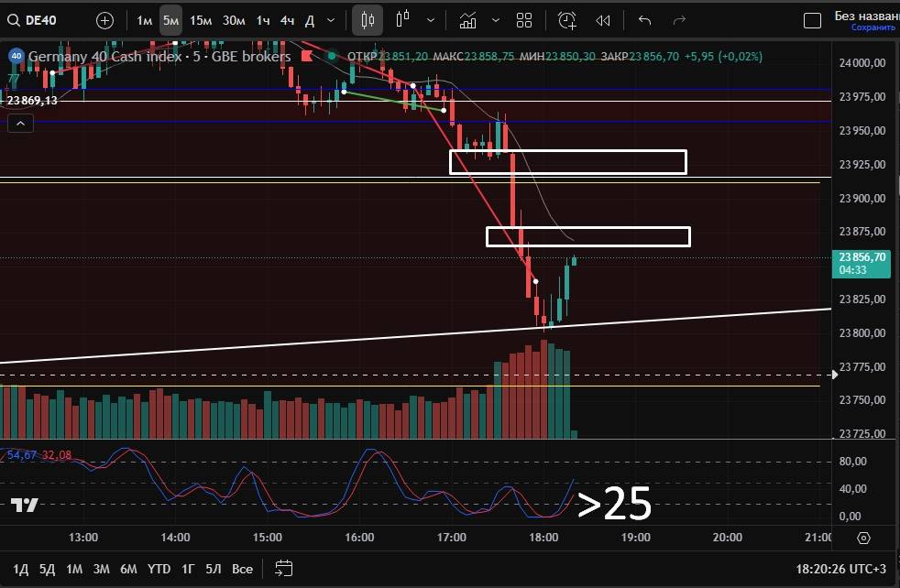The image size is (900, 588).
Task: Click the create alert clock icon
Action: (x=567, y=20)
